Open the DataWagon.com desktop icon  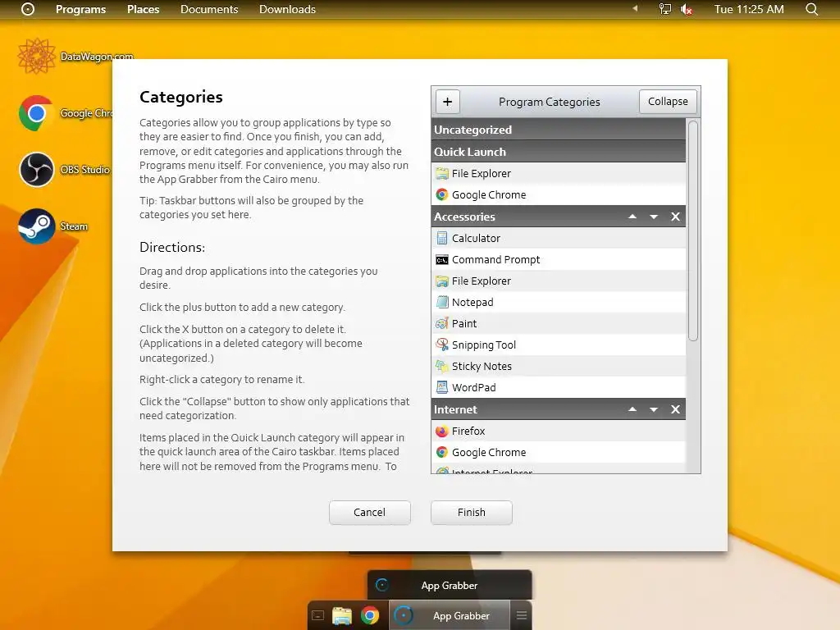pos(36,57)
